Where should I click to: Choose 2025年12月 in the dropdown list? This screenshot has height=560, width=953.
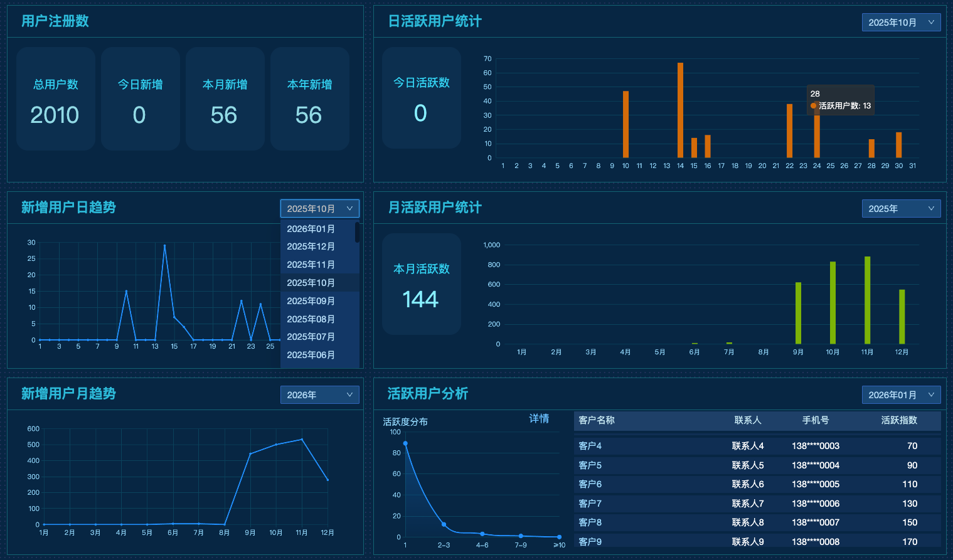click(311, 246)
